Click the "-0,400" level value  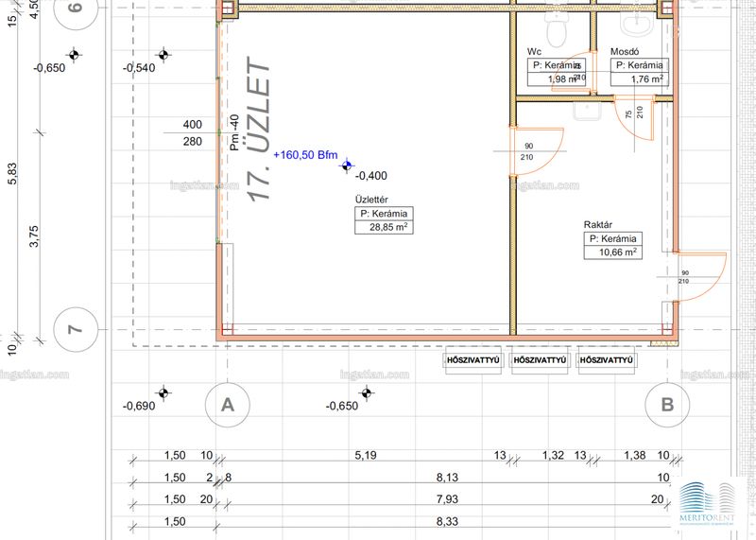tap(370, 176)
